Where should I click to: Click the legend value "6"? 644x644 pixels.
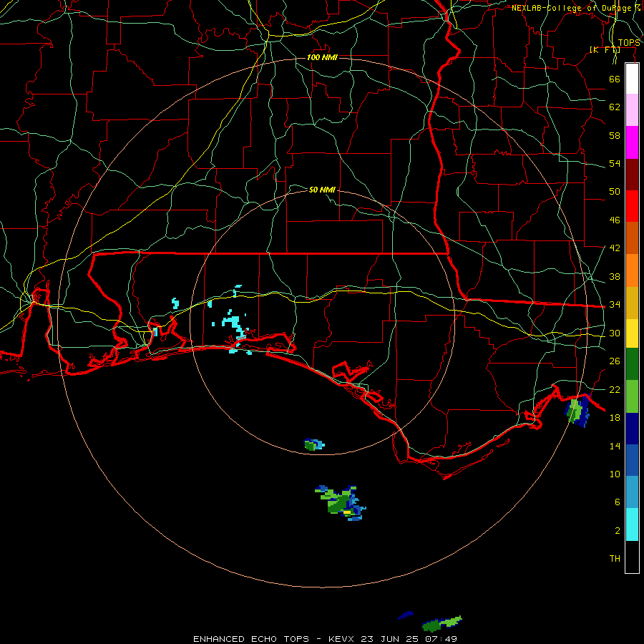[x=618, y=502]
